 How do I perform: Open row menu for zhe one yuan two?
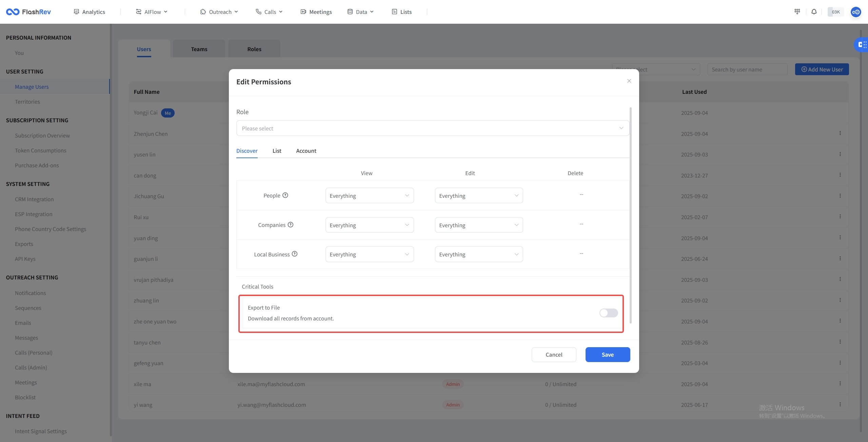[840, 321]
